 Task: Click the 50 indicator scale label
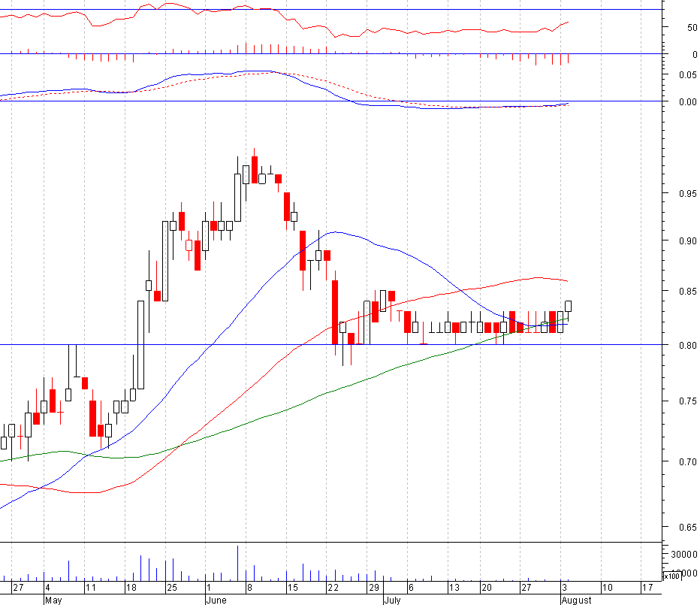click(x=692, y=27)
